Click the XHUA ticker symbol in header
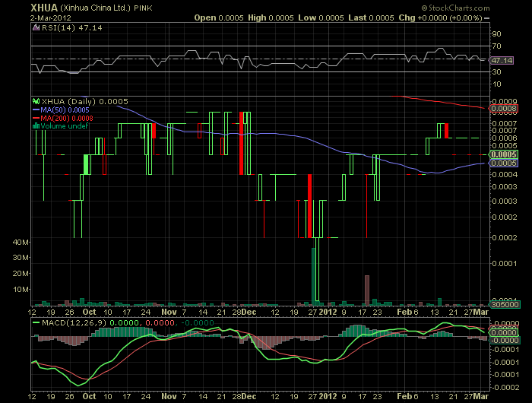 [44, 8]
